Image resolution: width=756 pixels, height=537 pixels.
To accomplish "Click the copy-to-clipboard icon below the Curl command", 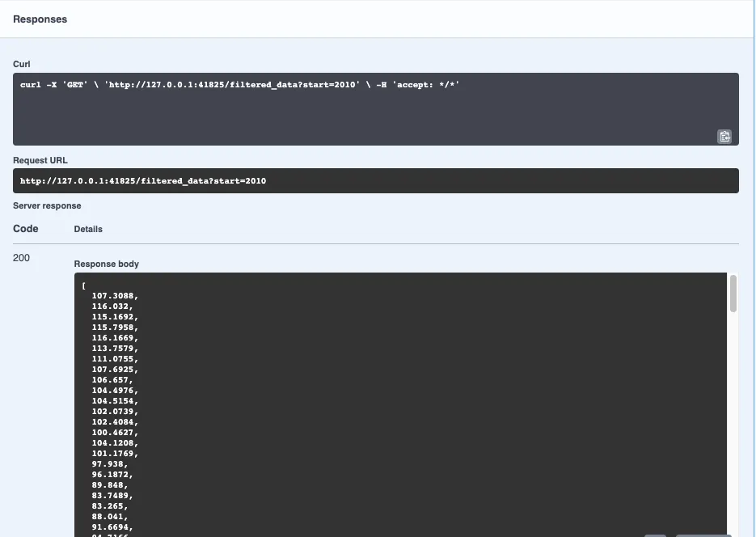I will (724, 136).
